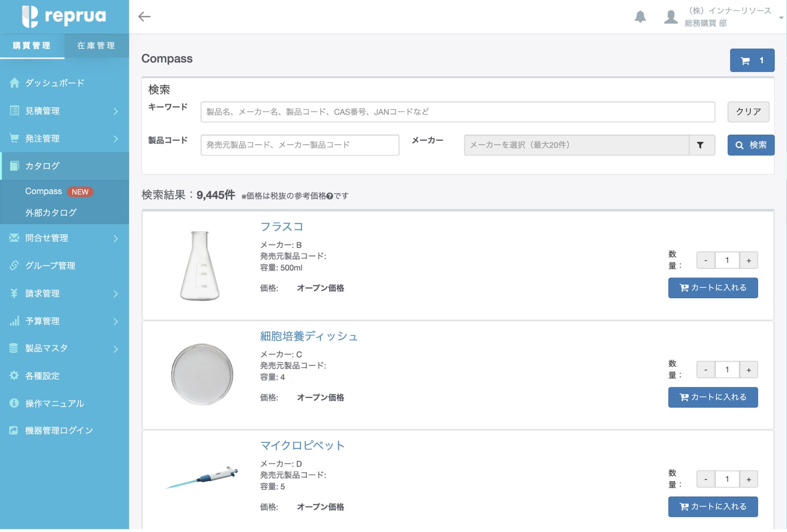Open the ダッシュボード menu item

(65, 83)
